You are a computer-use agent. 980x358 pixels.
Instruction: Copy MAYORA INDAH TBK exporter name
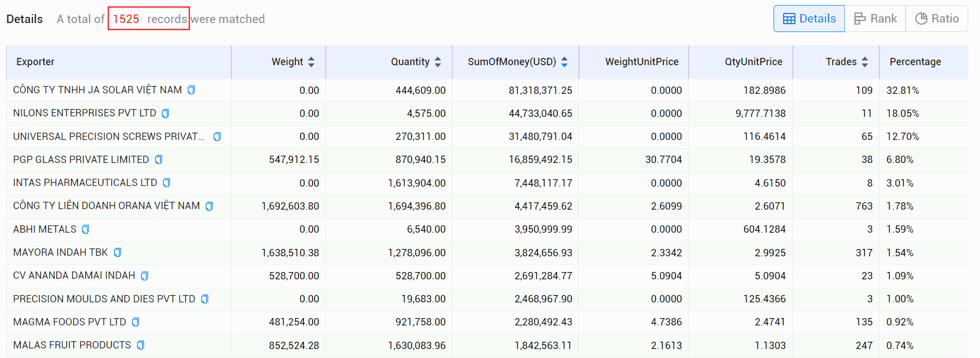point(118,252)
